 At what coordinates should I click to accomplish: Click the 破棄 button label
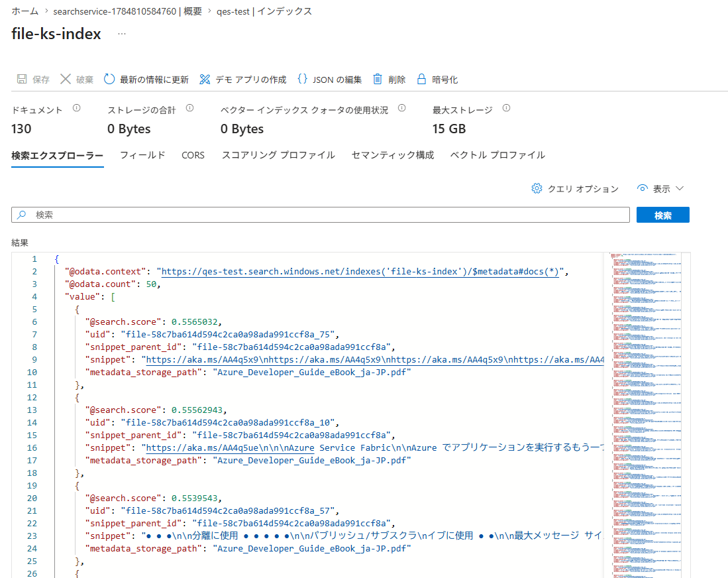point(85,80)
